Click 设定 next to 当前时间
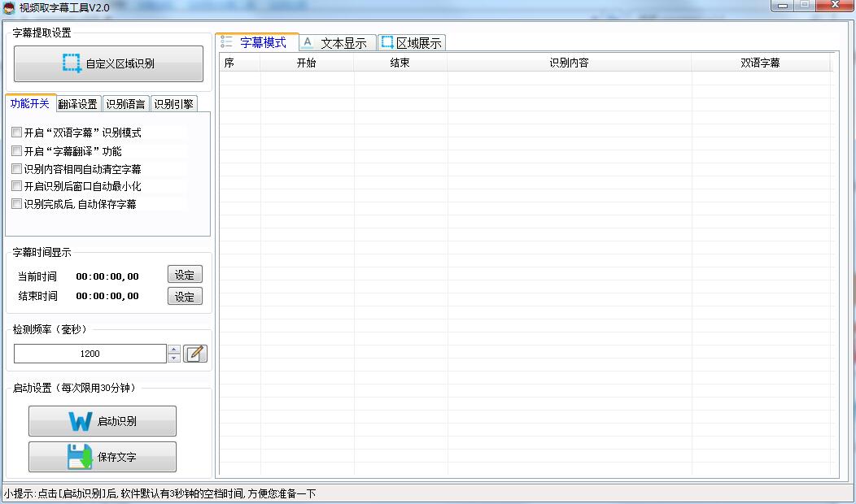 185,274
